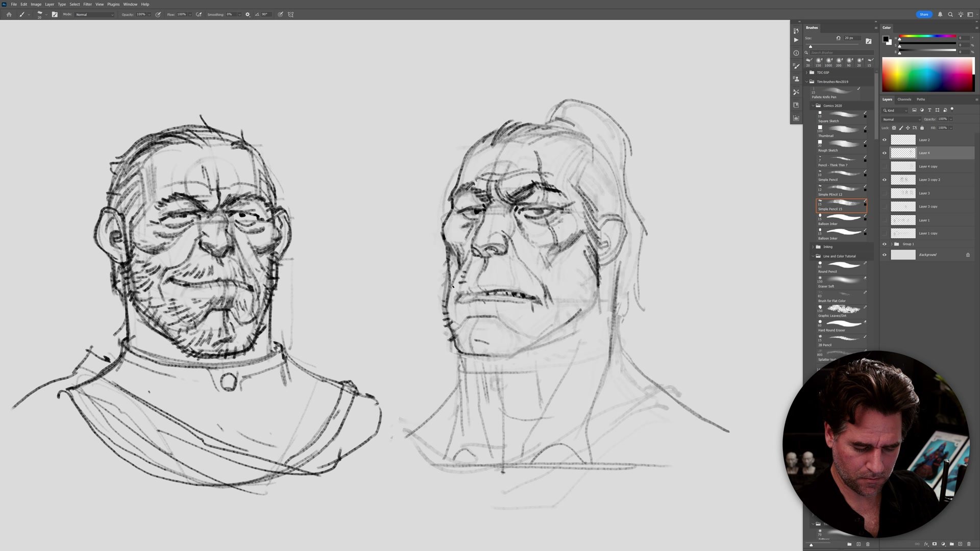Open Smoothing value dropdown arrow

coord(239,14)
